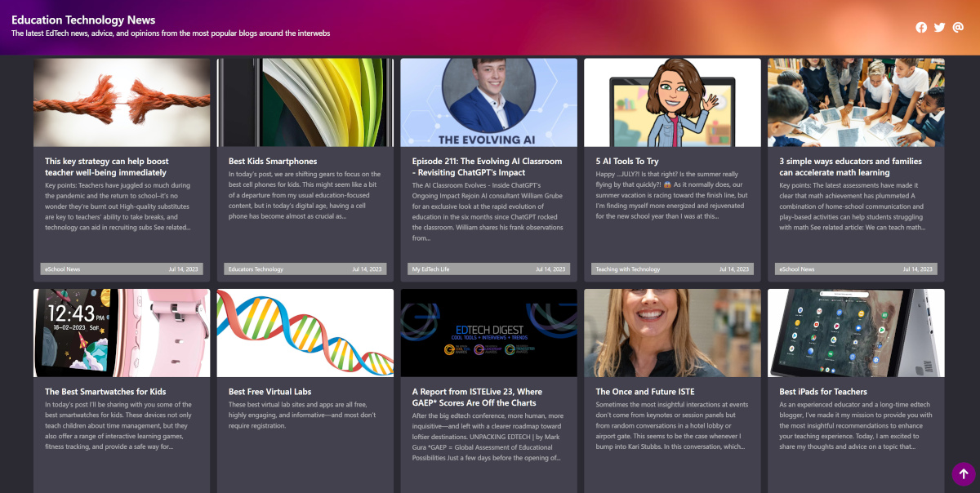Open 'This key strategy can help boost teacher well-being' title

tap(107, 167)
